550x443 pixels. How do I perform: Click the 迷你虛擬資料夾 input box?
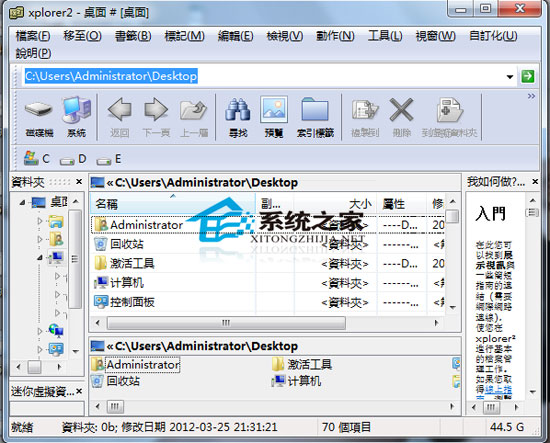coord(47,409)
